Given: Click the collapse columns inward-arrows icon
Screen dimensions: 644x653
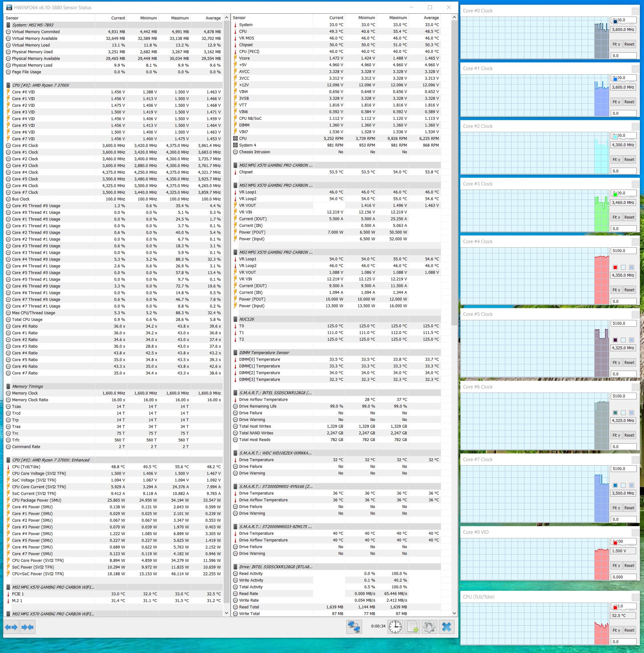Looking at the screenshot, I should (27, 627).
